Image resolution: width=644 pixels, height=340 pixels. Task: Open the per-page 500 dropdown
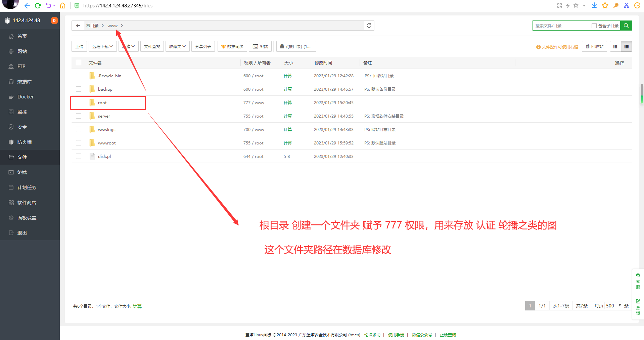coord(613,306)
